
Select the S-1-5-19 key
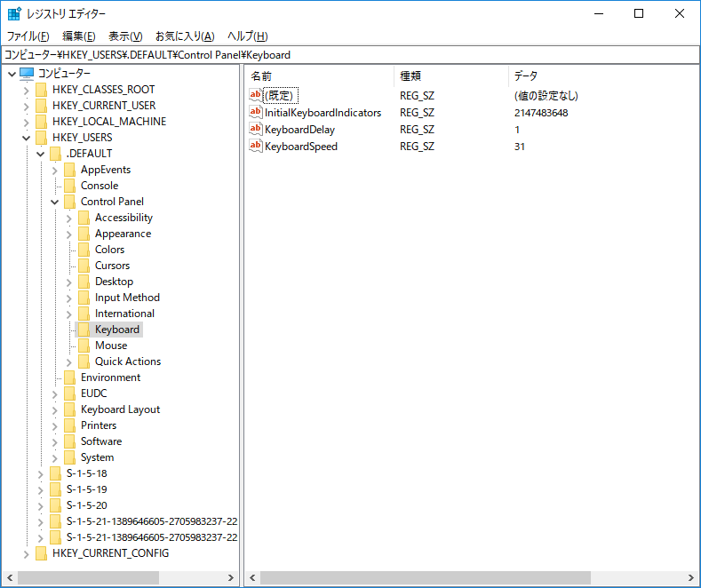[x=87, y=489]
